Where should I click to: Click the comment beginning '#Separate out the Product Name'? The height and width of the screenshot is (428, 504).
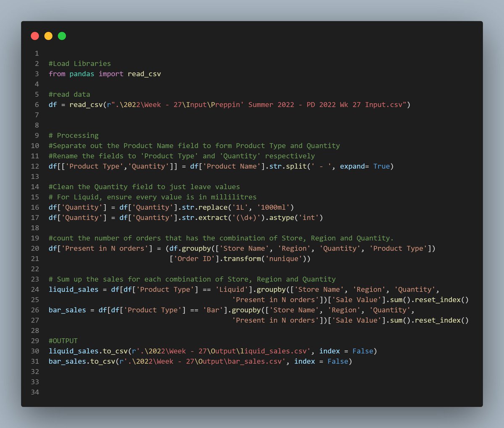point(194,146)
